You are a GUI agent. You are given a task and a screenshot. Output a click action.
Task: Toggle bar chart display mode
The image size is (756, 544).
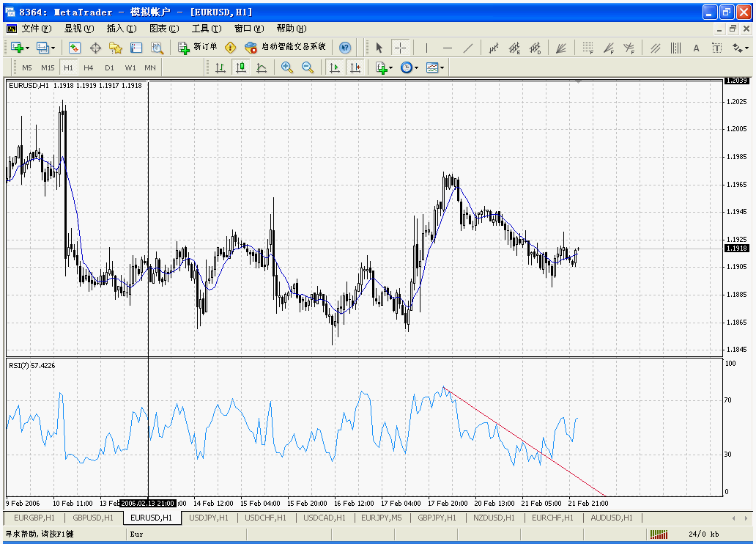coord(220,67)
